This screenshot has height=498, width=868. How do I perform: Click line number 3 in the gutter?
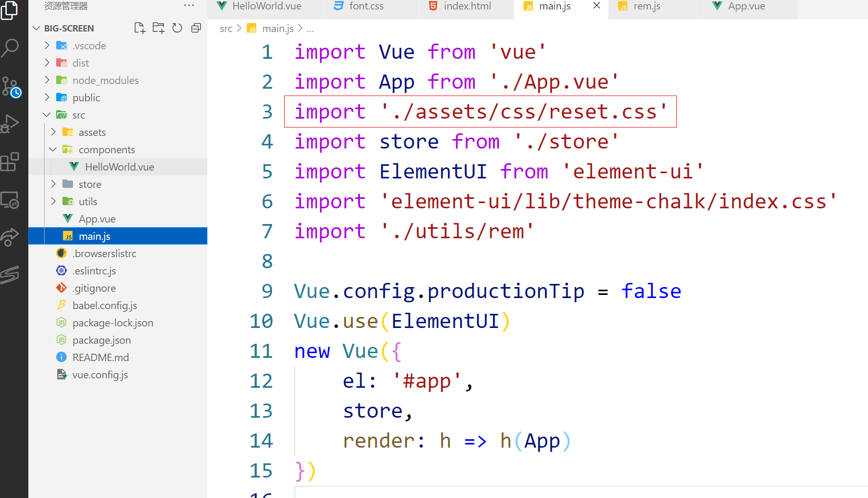[267, 112]
